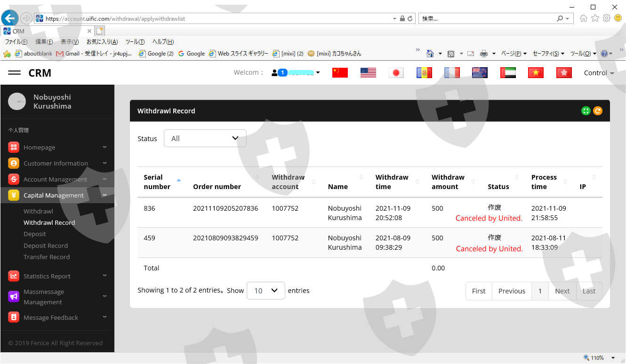
Task: Click the Next pagination button
Action: (x=562, y=291)
